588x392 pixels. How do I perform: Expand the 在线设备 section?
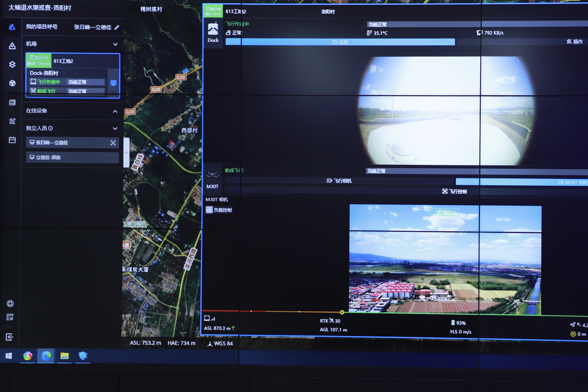115,112
